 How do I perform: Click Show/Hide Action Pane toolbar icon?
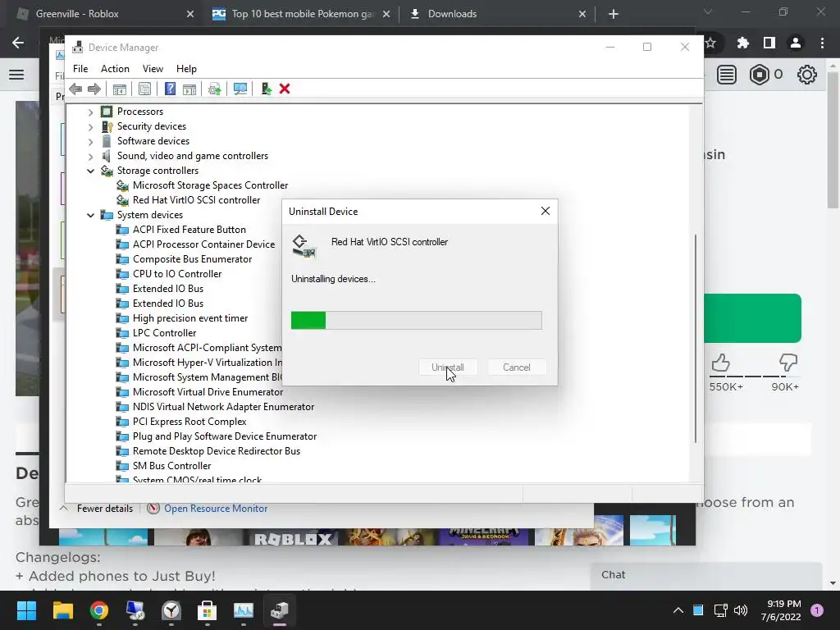(189, 89)
